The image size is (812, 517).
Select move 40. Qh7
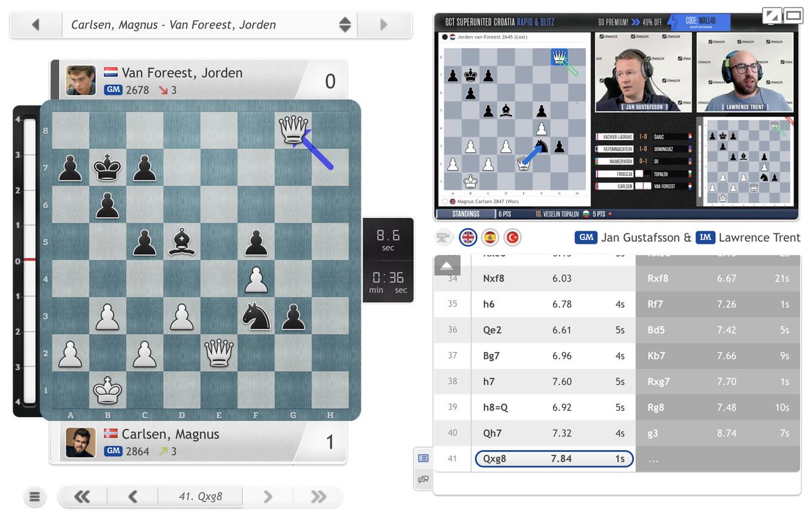[x=553, y=432]
